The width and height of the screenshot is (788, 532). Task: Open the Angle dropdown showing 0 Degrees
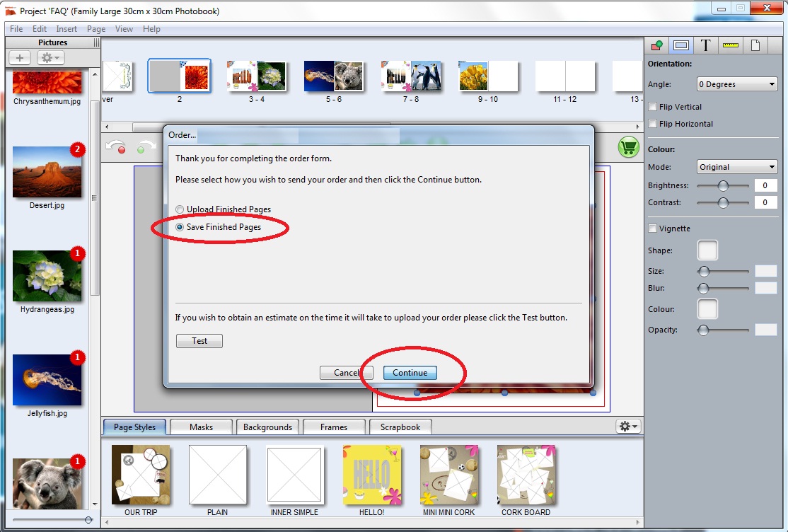click(x=736, y=84)
